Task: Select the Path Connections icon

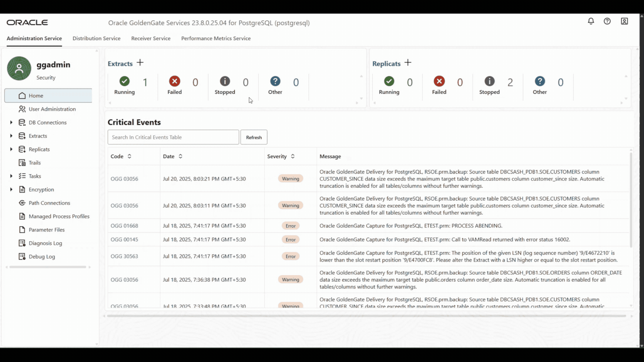Action: coord(22,203)
